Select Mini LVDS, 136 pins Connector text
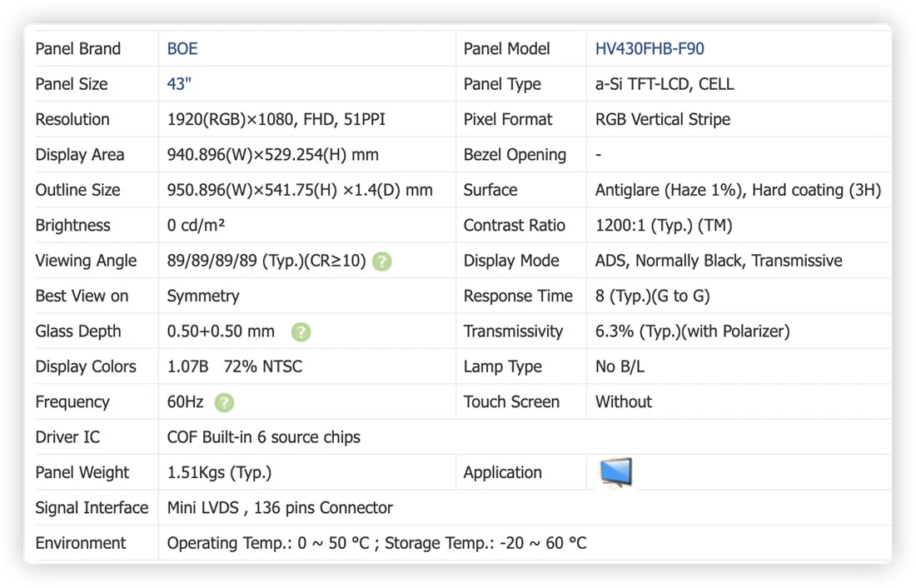Viewport: 916px width, 588px height. click(280, 507)
